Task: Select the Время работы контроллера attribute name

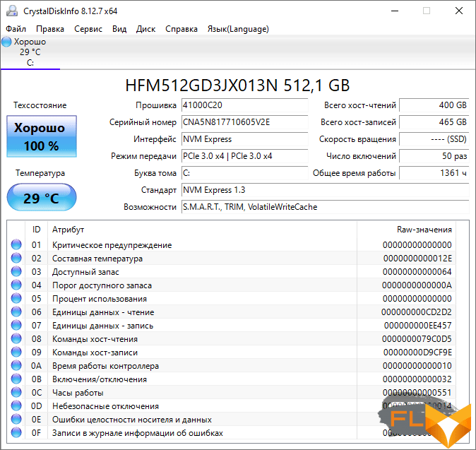Action: pos(106,366)
